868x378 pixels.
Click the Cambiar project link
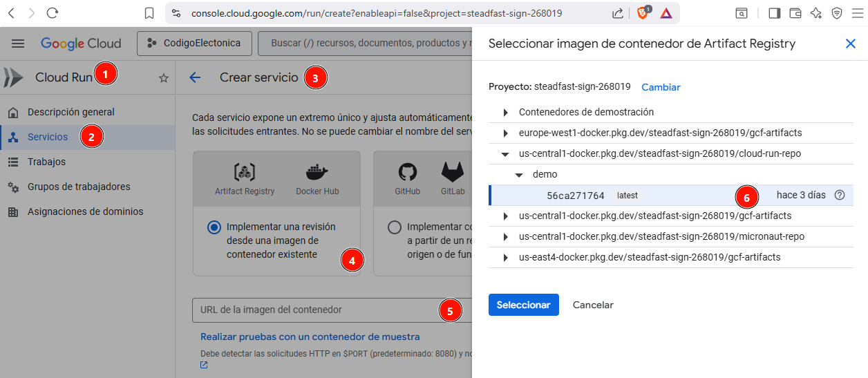[x=661, y=87]
